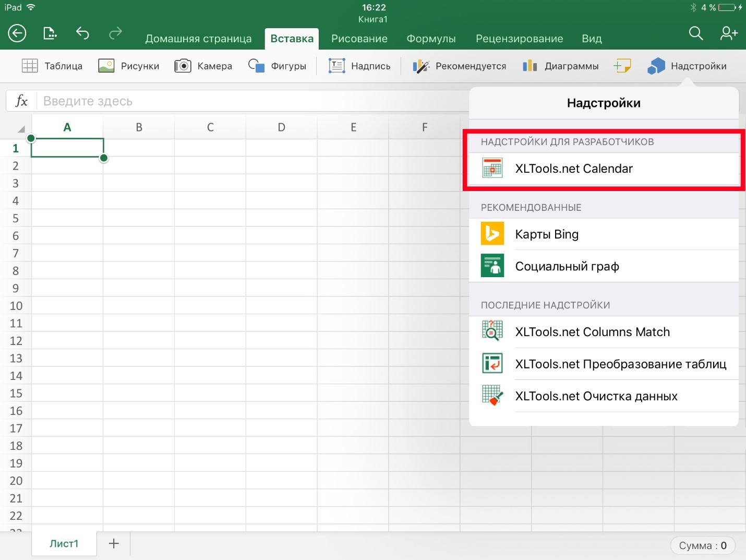
Task: Select row 22 header
Action: click(16, 516)
